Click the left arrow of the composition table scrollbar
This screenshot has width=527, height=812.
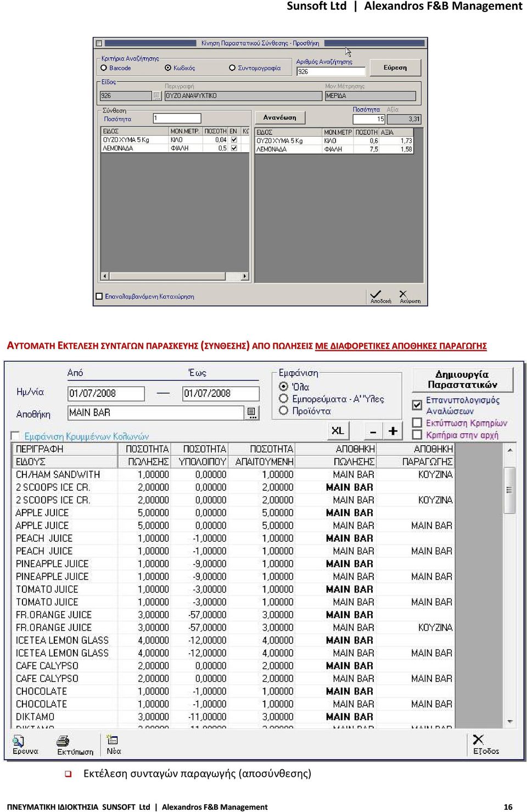105,276
